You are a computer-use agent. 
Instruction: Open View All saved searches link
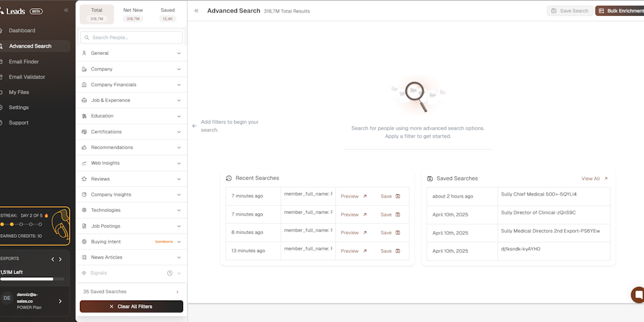tap(594, 179)
